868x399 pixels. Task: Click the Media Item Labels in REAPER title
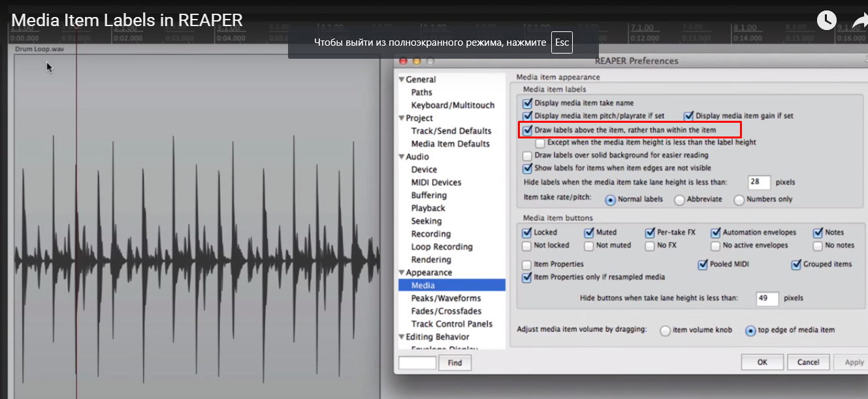point(127,20)
